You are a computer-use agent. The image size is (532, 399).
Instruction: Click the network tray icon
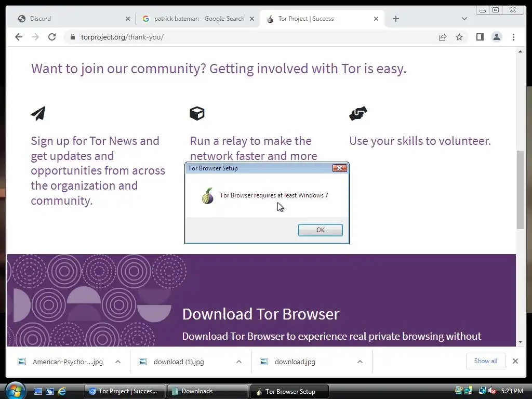coord(482,391)
